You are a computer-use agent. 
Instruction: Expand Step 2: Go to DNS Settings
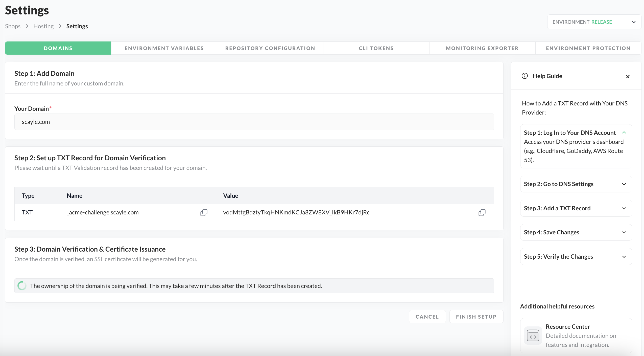pyautogui.click(x=624, y=184)
